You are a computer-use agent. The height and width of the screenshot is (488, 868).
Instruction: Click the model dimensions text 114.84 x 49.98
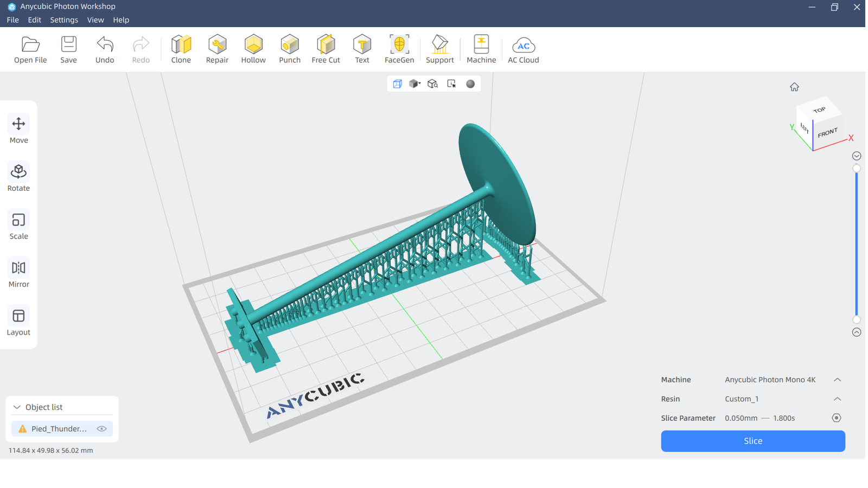(x=51, y=451)
